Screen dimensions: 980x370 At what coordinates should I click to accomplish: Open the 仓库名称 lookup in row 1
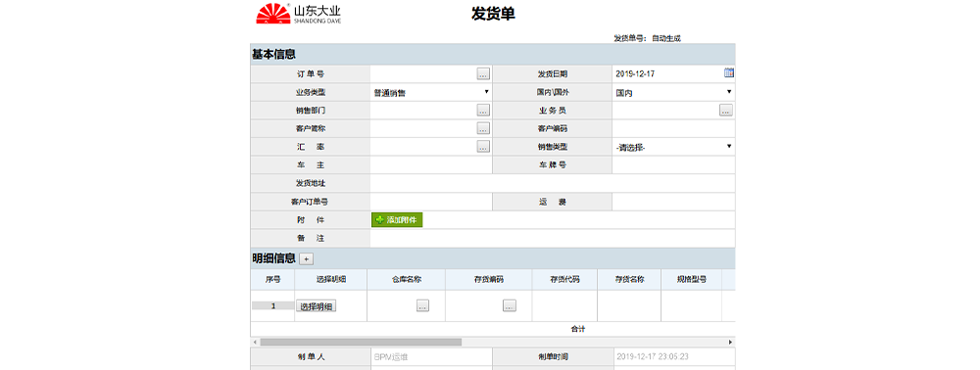click(422, 305)
